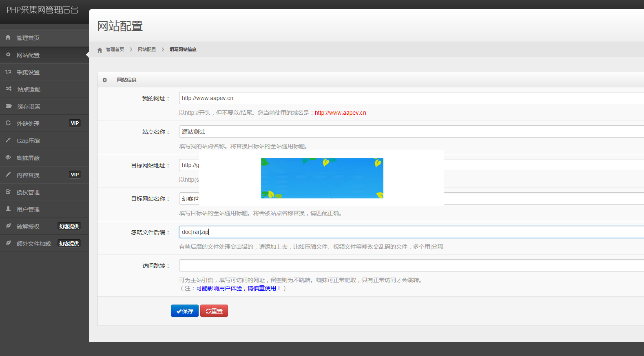Viewport: 644px width, 356px height.
Task: Click the red 重置 button
Action: click(214, 311)
